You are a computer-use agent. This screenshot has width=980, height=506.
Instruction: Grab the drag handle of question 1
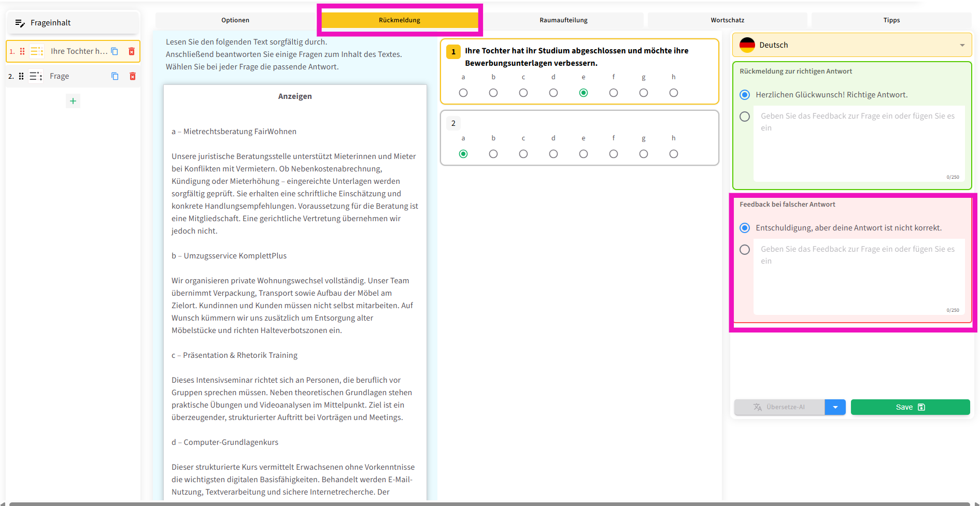pyautogui.click(x=22, y=51)
